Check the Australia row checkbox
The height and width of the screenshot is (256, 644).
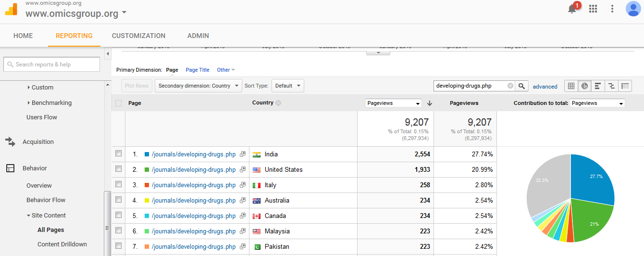(x=119, y=200)
